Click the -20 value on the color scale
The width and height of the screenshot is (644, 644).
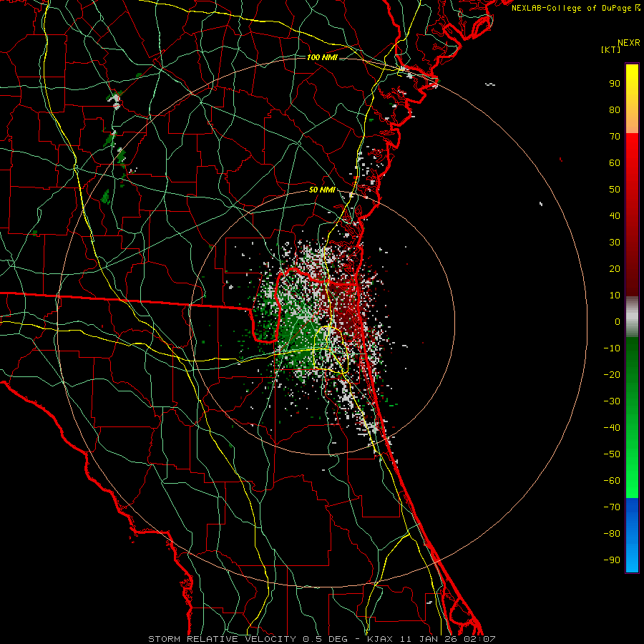(612, 374)
